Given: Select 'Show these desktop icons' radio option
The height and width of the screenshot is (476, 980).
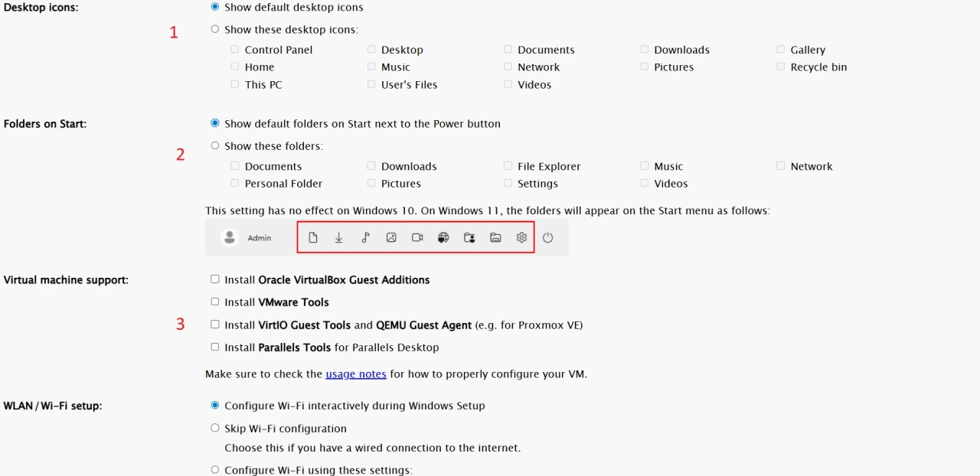Looking at the screenshot, I should [x=215, y=29].
